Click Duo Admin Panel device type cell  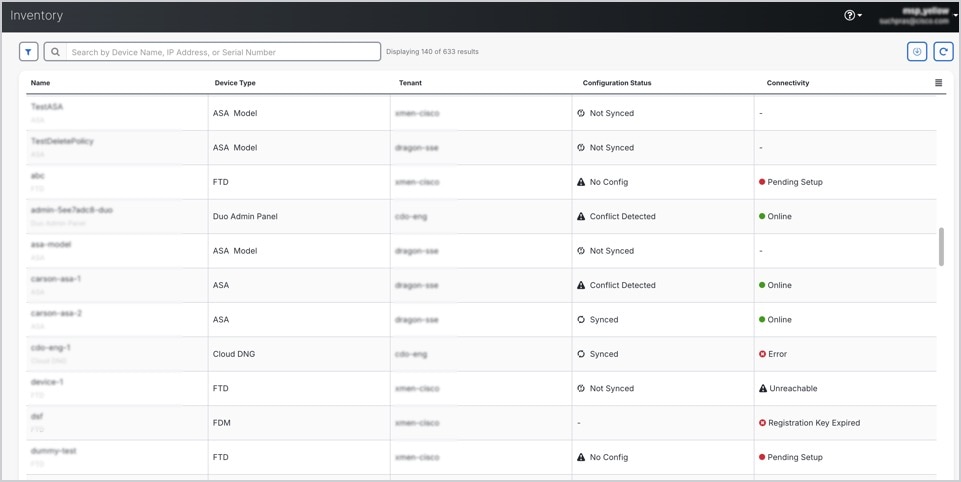[245, 216]
